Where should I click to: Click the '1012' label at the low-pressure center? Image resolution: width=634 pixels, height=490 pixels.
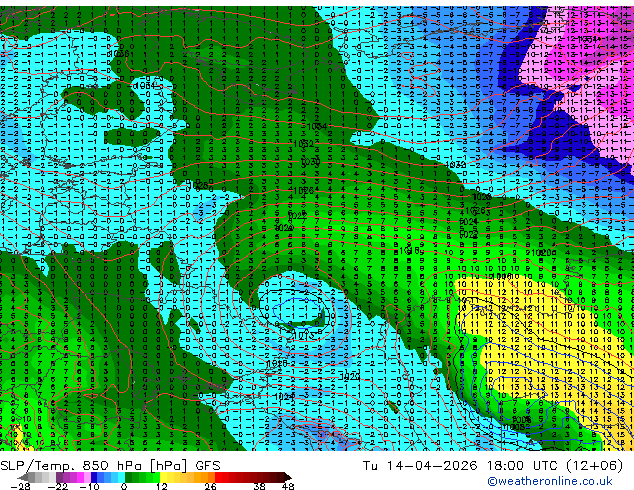pyautogui.click(x=303, y=335)
